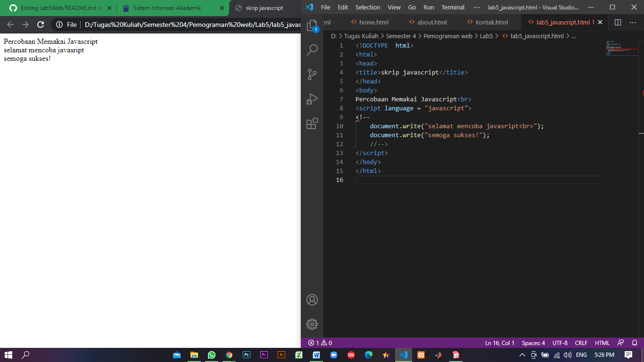Open the Source Control view showing 1 change
Image resolution: width=644 pixels, height=362 pixels.
312,74
